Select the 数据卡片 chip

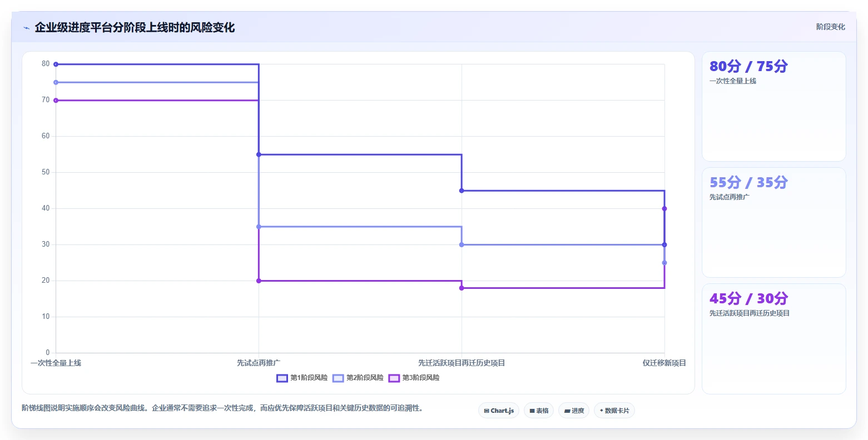(614, 411)
